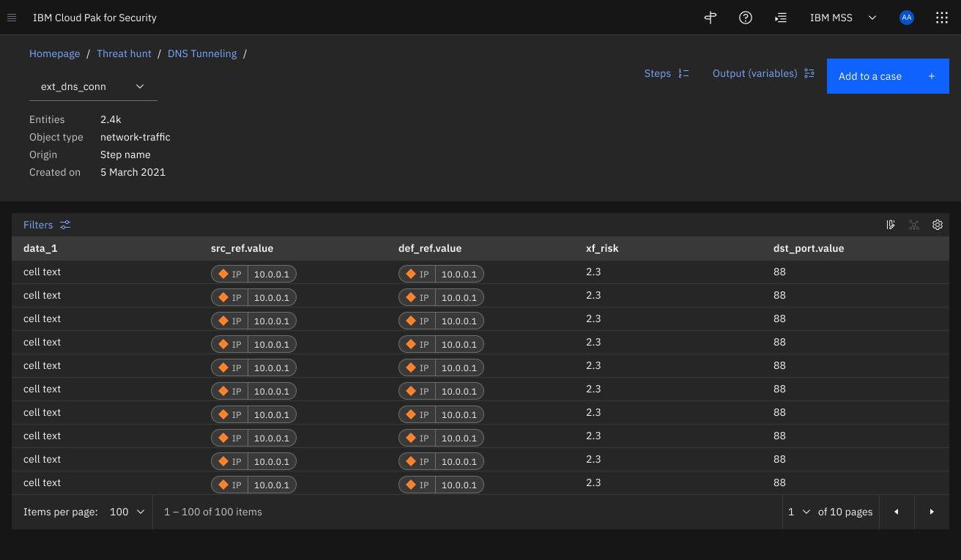Click the 1 – 100 of 100 items text

213,512
